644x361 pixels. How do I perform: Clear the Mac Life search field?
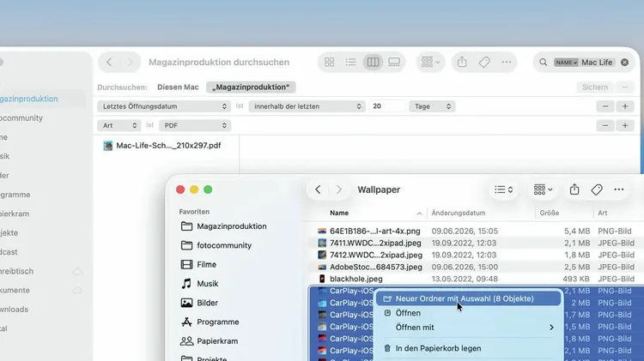[x=624, y=63]
